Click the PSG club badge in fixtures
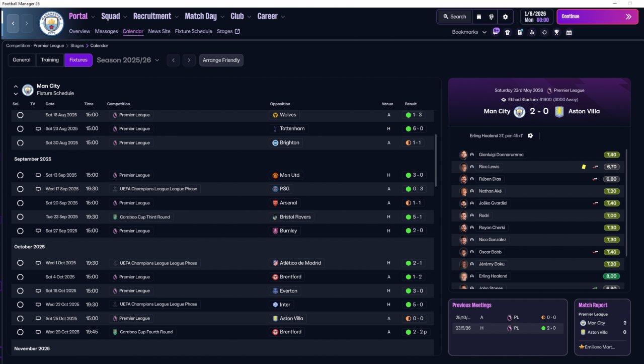The height and width of the screenshot is (364, 644). pos(275,189)
